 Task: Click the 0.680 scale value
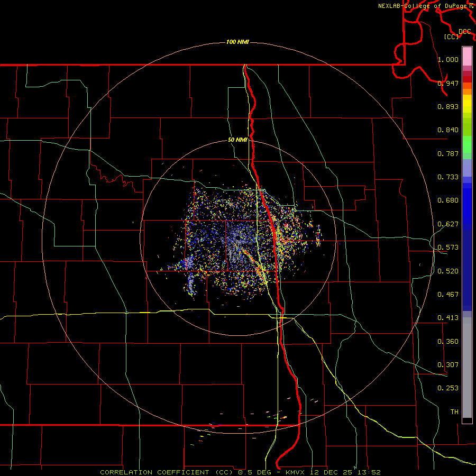pos(448,200)
